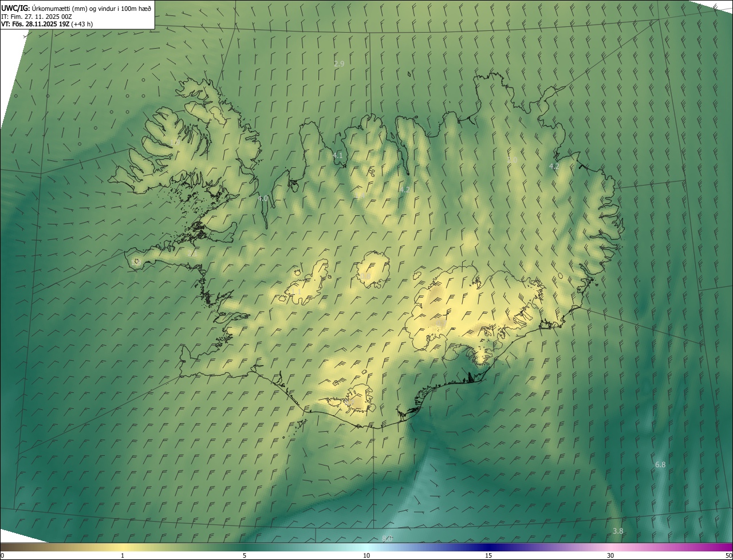Click the colorbar tick label 50

(728, 555)
